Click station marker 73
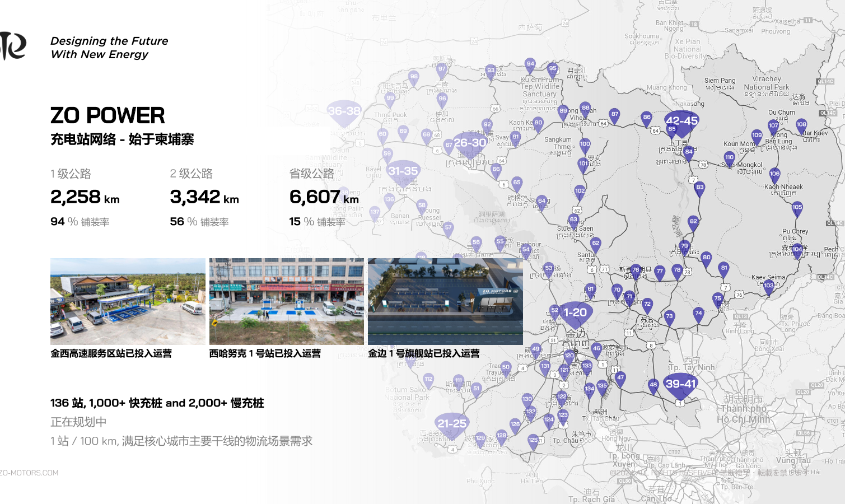845x504 pixels. (669, 318)
